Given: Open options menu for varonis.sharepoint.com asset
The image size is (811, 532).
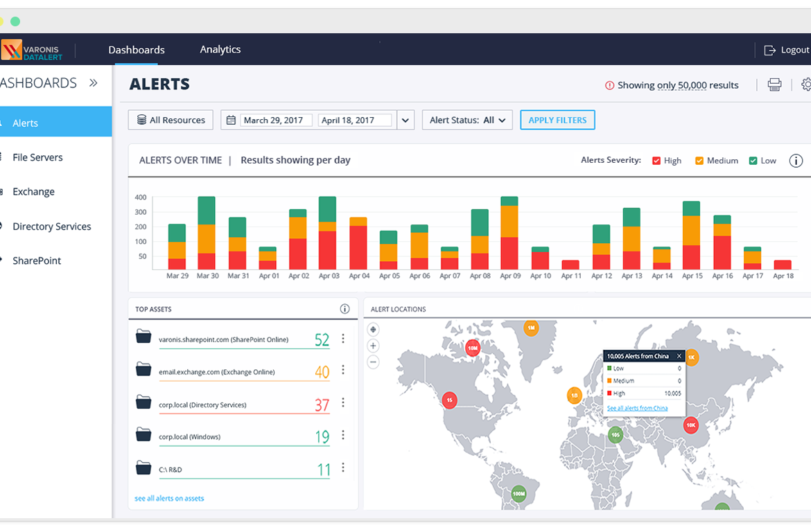Looking at the screenshot, I should pos(343,339).
